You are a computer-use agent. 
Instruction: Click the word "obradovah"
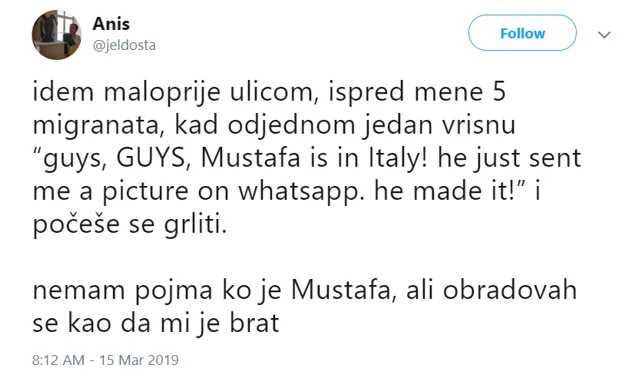[510, 290]
